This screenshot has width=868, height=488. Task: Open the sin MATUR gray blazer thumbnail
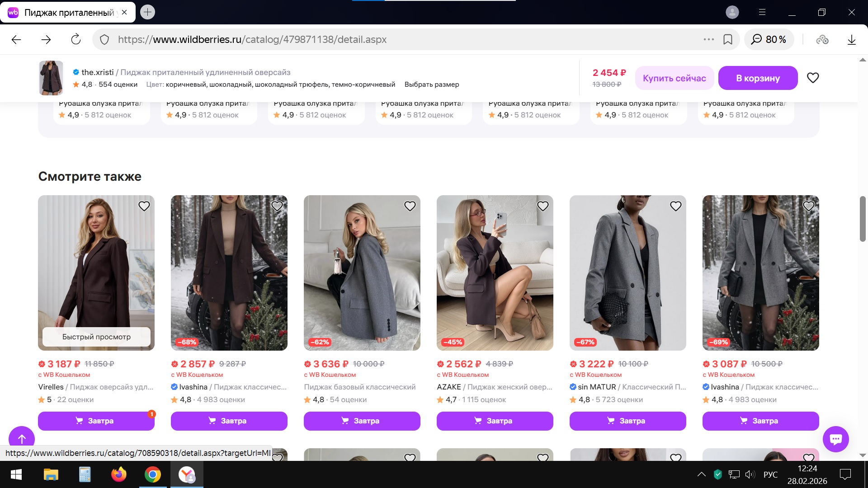pos(627,272)
